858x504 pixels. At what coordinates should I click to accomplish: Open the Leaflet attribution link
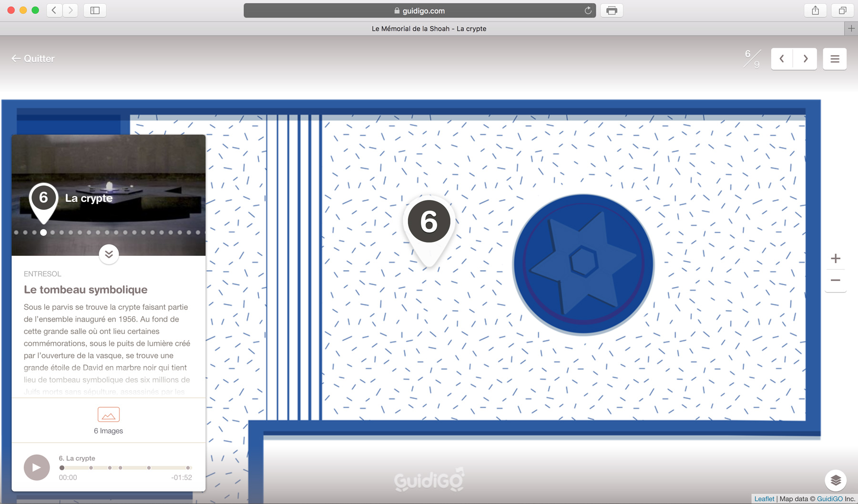[764, 499]
